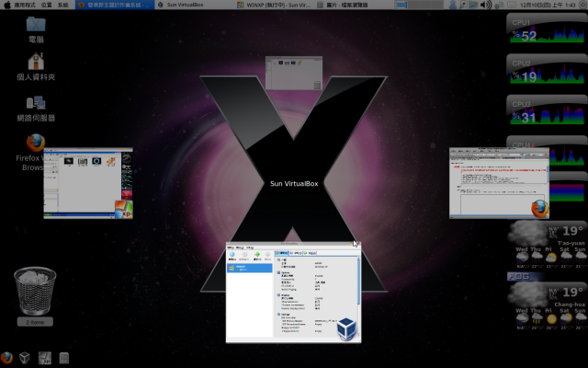Click the mail envelope tray icon
The height and width of the screenshot is (368, 588).
[512, 5]
